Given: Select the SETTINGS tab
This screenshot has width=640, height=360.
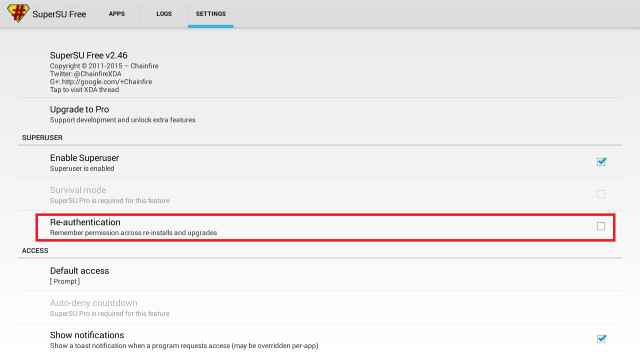Looking at the screenshot, I should click(x=211, y=14).
